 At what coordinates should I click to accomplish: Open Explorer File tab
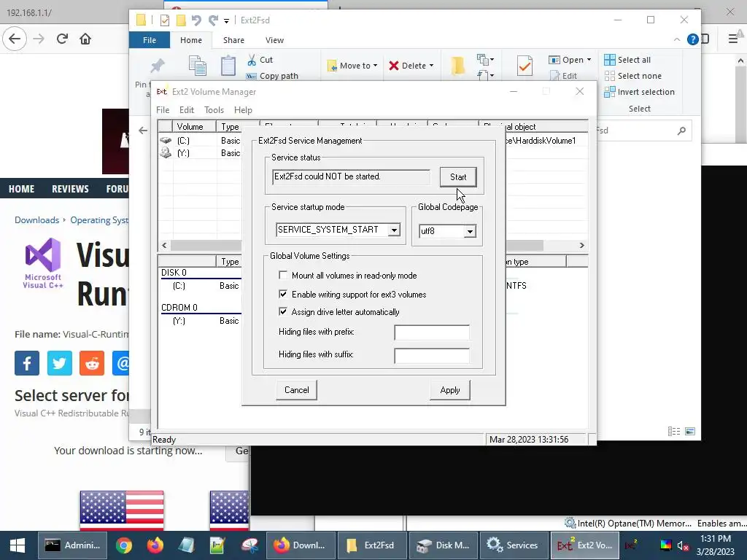(150, 40)
